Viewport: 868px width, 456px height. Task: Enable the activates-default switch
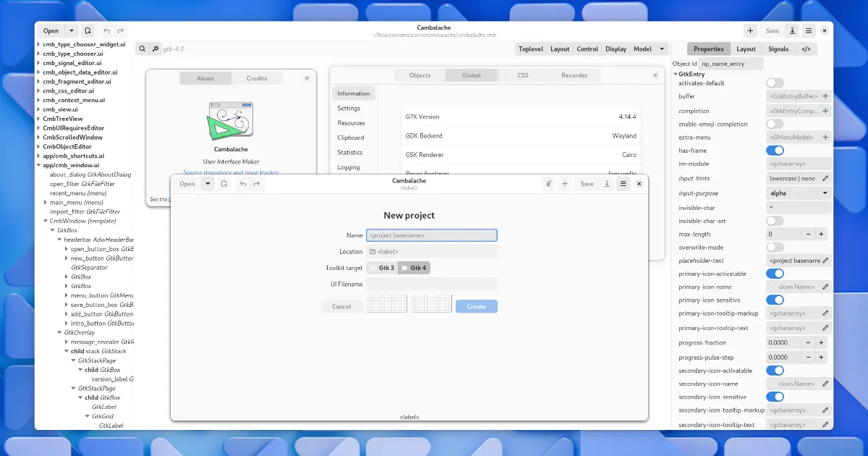[x=775, y=83]
